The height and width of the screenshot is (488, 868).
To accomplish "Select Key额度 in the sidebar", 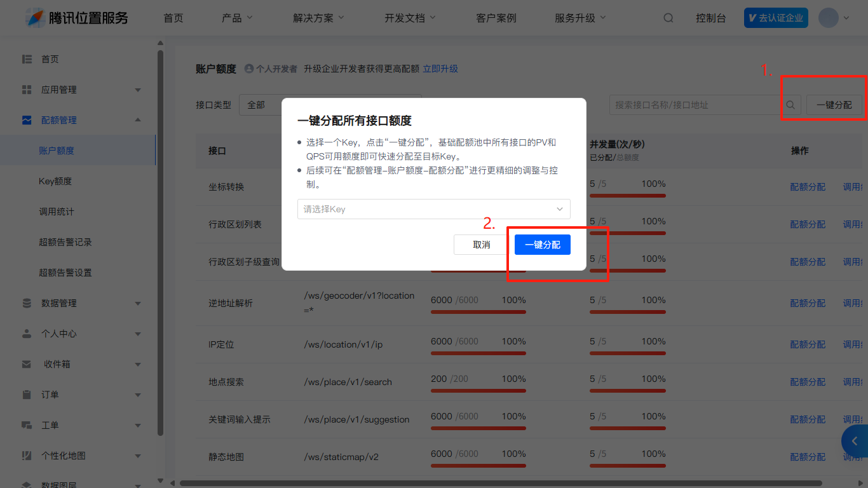I will pos(55,181).
